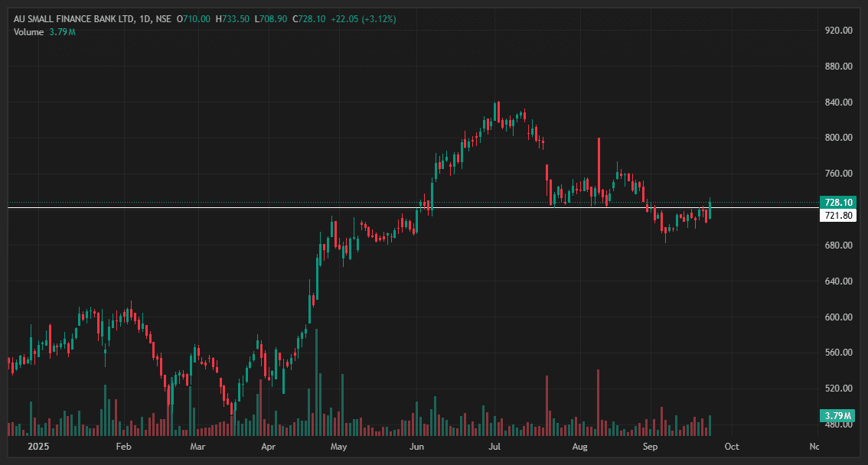The height and width of the screenshot is (465, 868).
Task: Click the Sep label on time axis
Action: point(651,447)
